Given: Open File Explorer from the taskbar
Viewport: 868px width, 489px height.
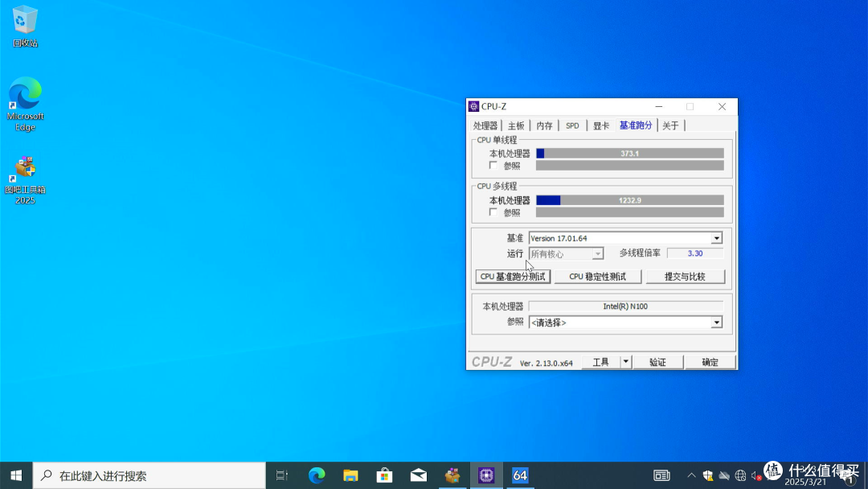Looking at the screenshot, I should [350, 475].
